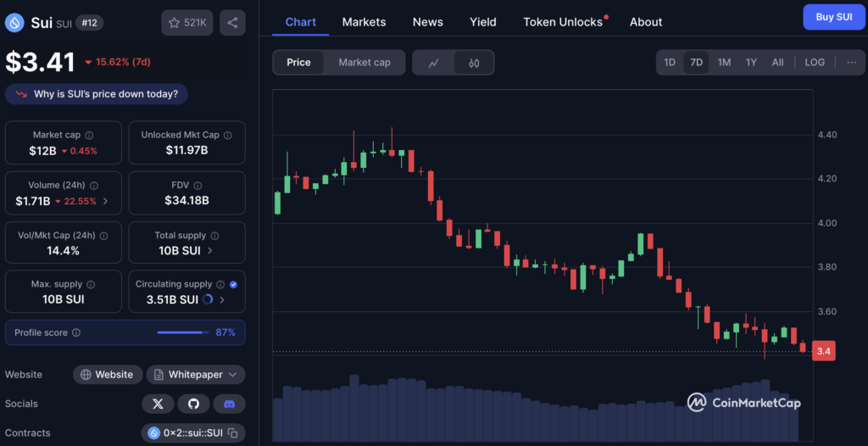Click info icon beside Max. supply
Image resolution: width=868 pixels, height=446 pixels.
coord(91,284)
